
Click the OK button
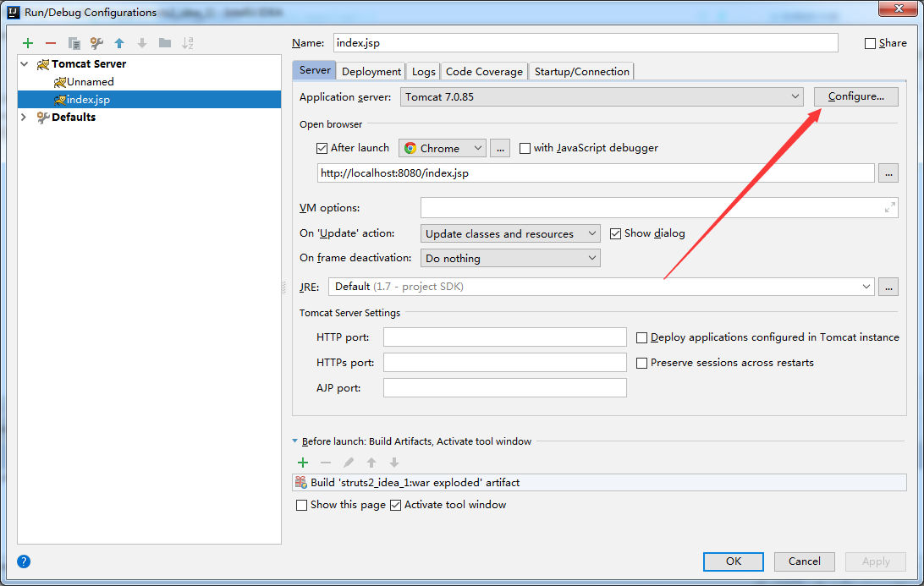(x=733, y=561)
